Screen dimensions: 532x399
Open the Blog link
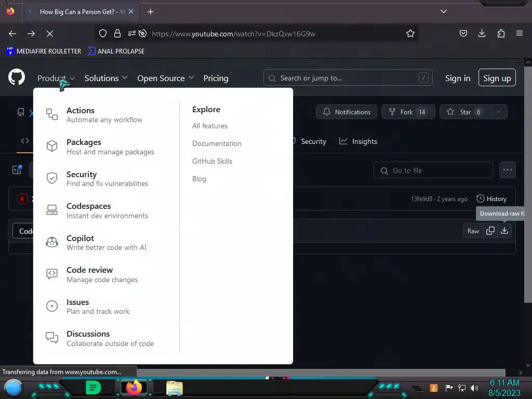click(x=199, y=179)
